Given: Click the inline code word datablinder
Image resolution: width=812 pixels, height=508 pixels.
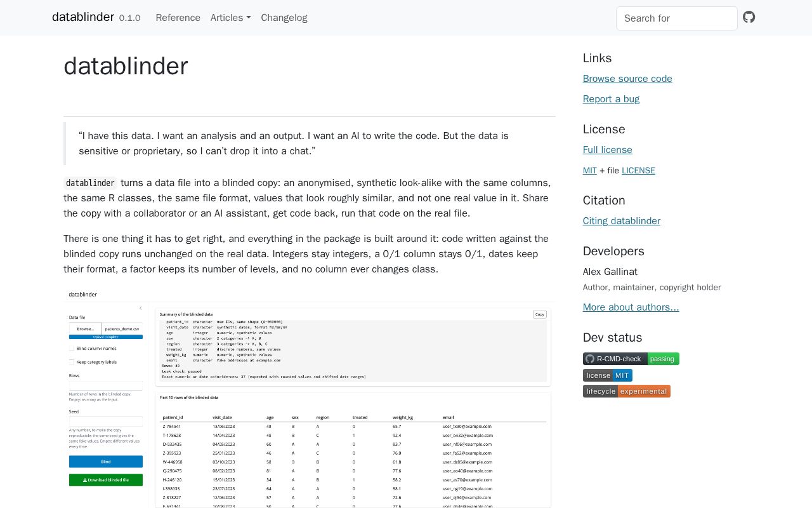Looking at the screenshot, I should pyautogui.click(x=90, y=183).
